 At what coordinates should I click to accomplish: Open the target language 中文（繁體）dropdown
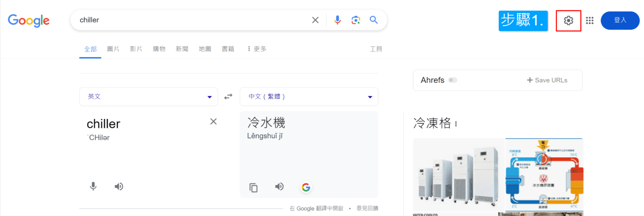click(x=309, y=96)
